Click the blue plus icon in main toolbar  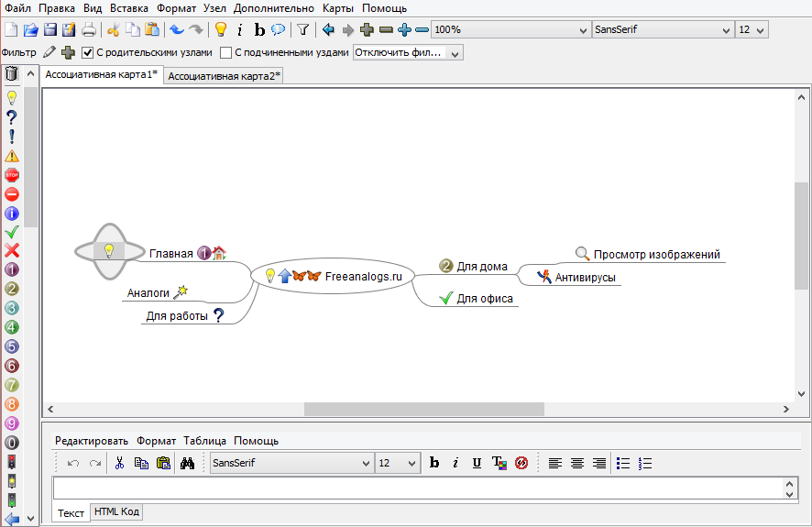[404, 29]
